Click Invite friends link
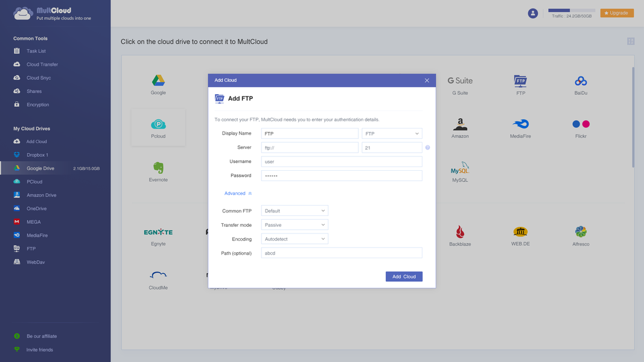644x362 pixels. pos(39,350)
